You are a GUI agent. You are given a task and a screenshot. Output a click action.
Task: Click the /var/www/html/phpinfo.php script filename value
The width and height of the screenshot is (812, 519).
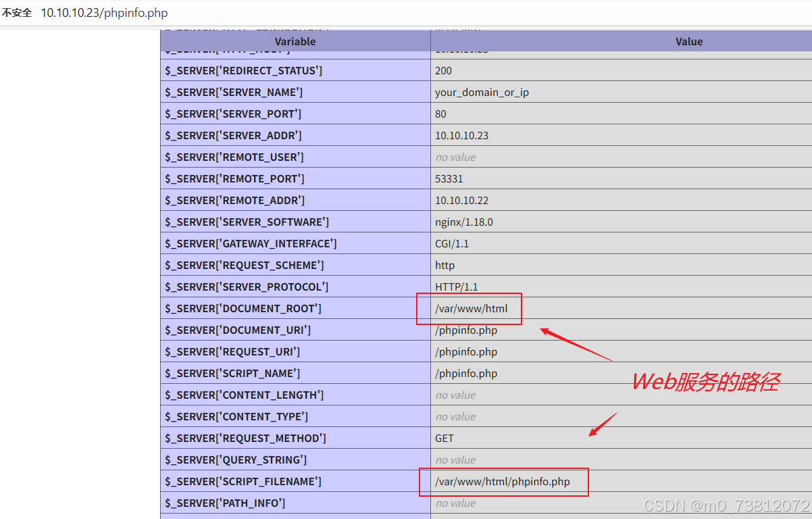pyautogui.click(x=503, y=481)
